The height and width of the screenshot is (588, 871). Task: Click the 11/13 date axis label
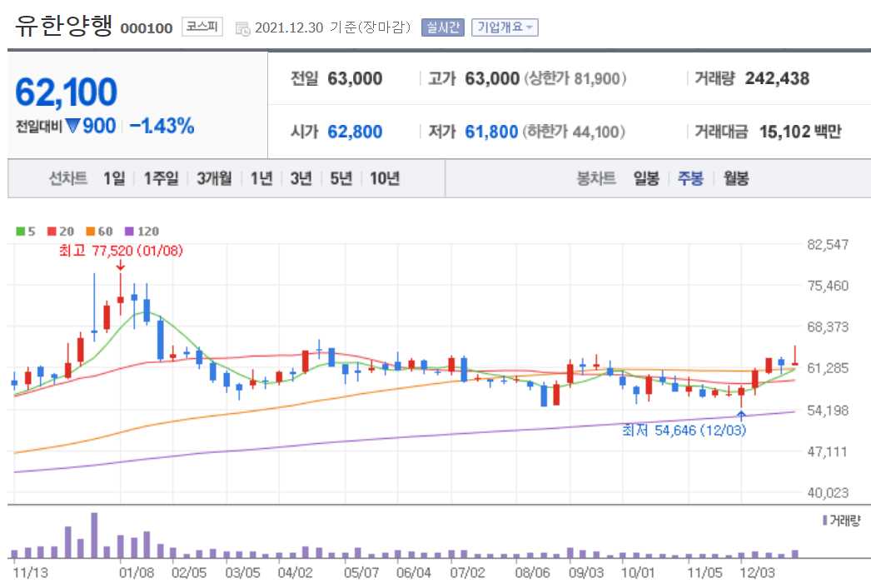pyautogui.click(x=30, y=572)
